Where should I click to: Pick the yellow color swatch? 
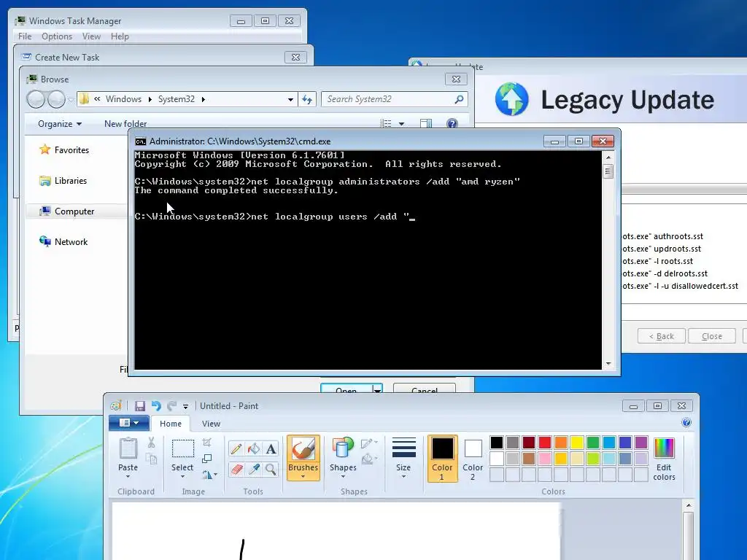(577, 443)
